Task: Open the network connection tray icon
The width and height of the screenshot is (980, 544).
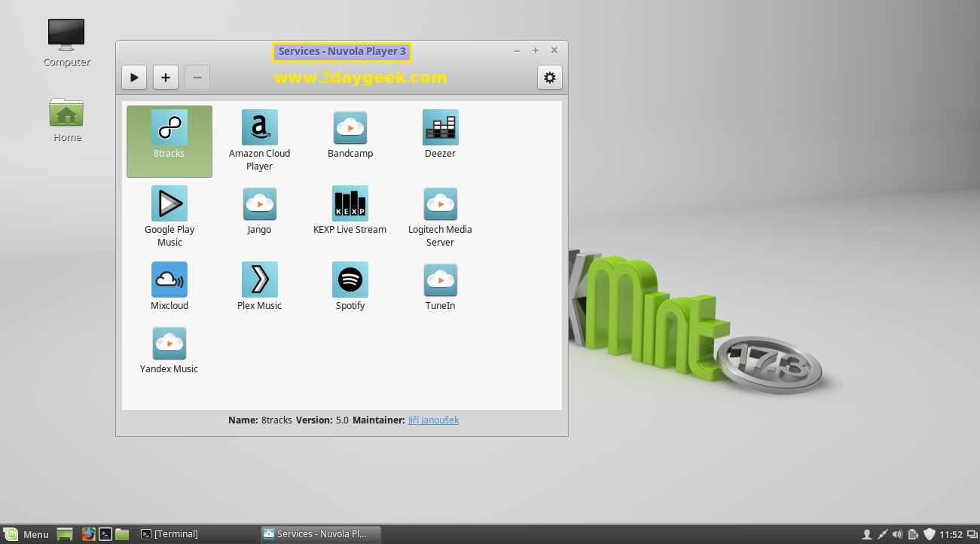Action: 882,534
